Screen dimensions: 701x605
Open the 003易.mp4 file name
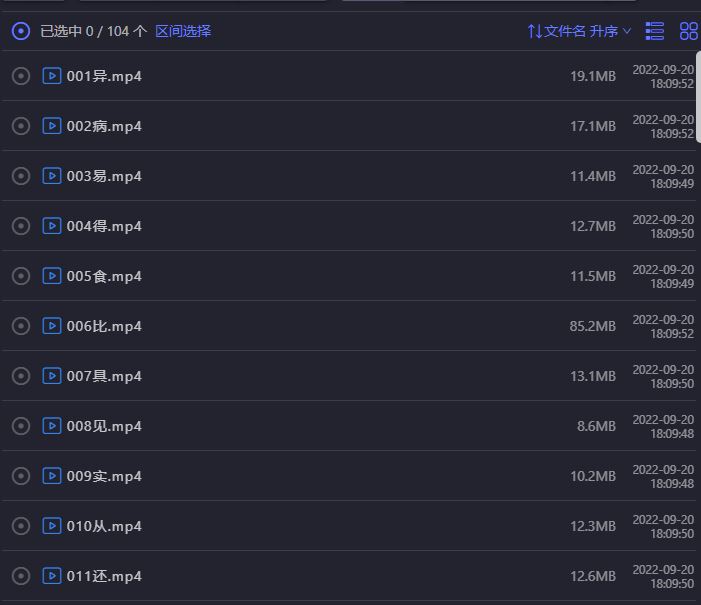[104, 176]
